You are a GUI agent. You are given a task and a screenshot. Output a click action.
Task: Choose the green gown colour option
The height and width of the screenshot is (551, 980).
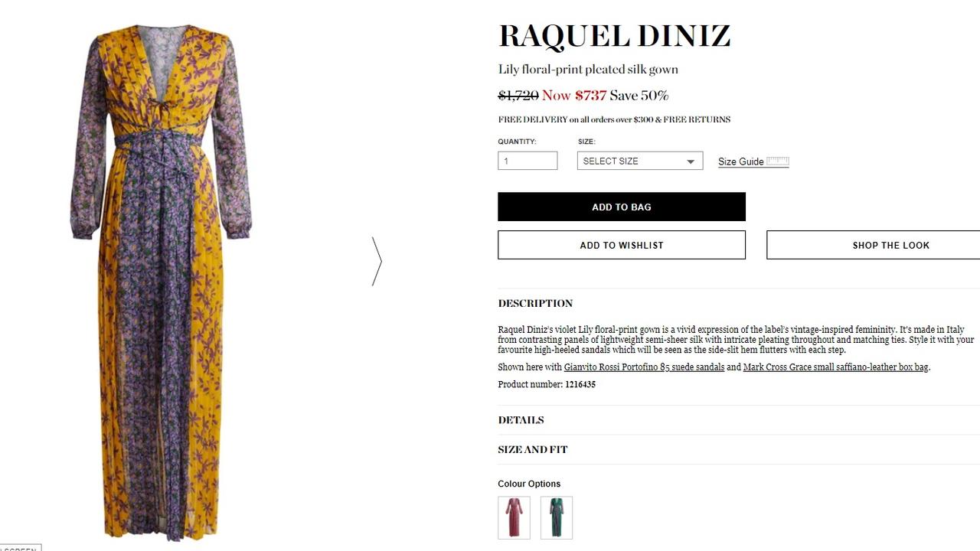(x=557, y=517)
